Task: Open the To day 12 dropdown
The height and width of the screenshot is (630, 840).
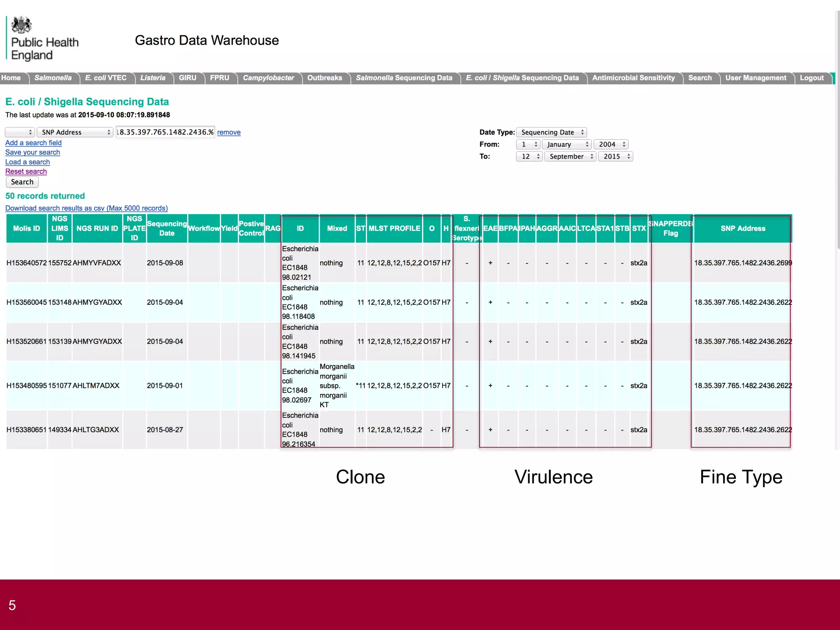Action: point(529,156)
